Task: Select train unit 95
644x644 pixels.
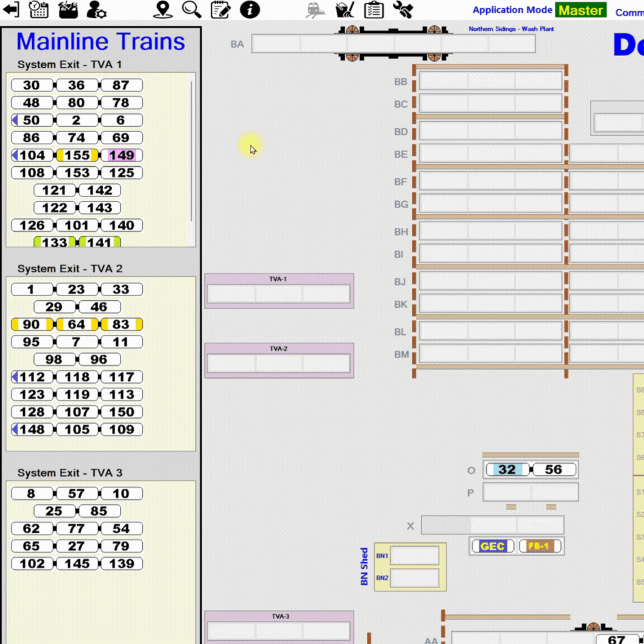Action: [32, 342]
